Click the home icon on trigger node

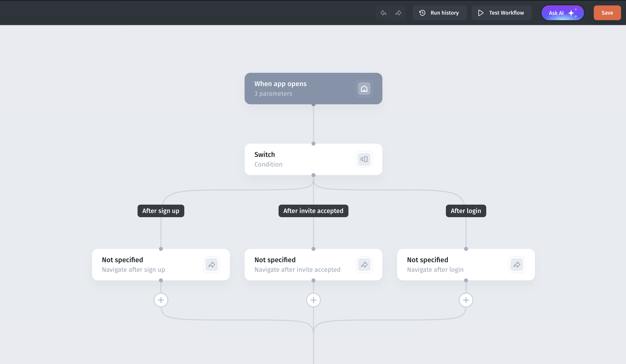[x=364, y=89]
